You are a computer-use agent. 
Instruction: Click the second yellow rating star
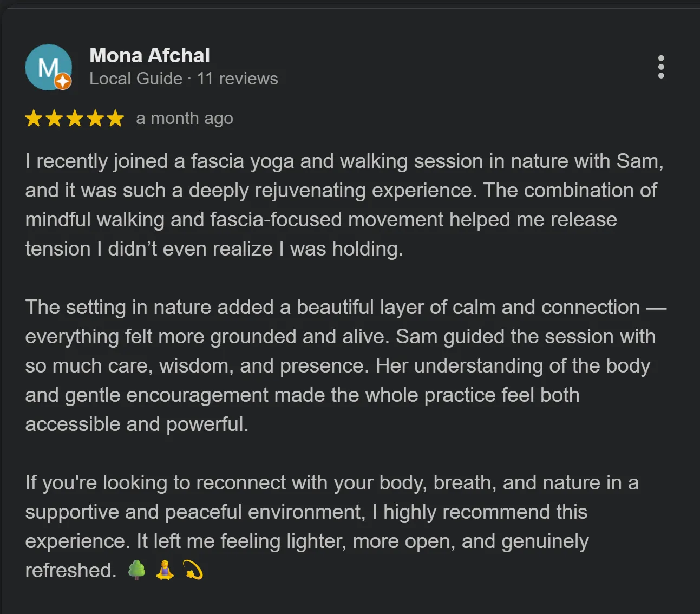pos(54,118)
